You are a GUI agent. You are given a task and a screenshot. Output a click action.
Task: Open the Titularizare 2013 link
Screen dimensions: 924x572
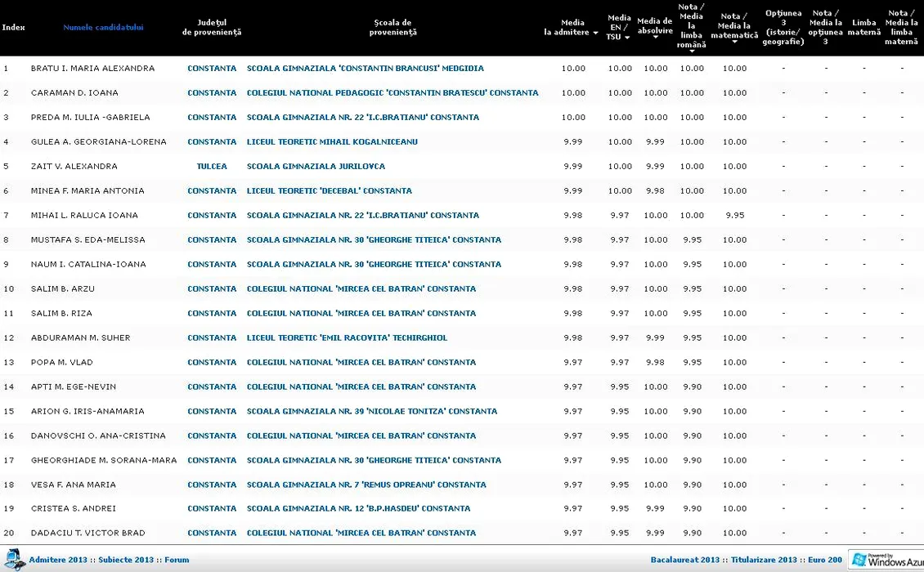pos(764,561)
